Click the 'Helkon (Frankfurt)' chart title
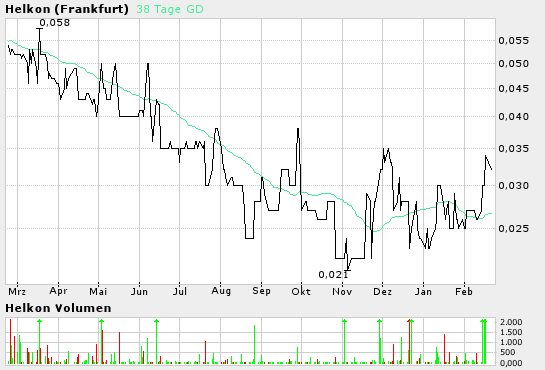Image resolution: width=545 pixels, height=370 pixels. (67, 9)
